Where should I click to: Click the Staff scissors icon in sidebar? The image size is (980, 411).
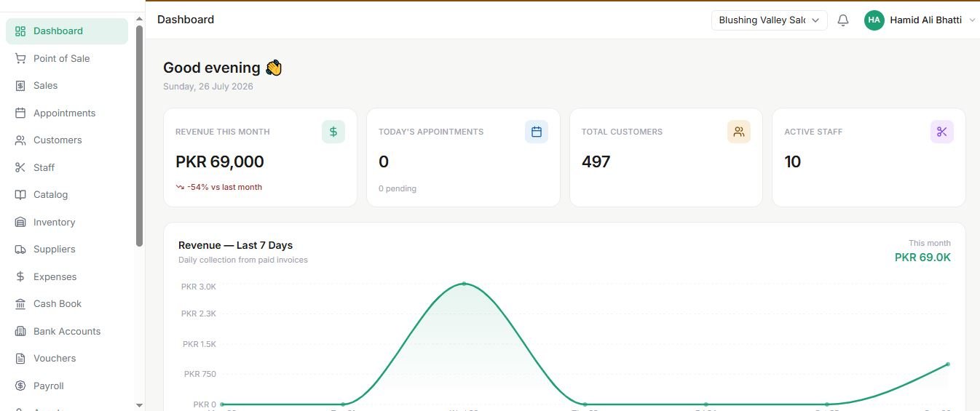[20, 167]
